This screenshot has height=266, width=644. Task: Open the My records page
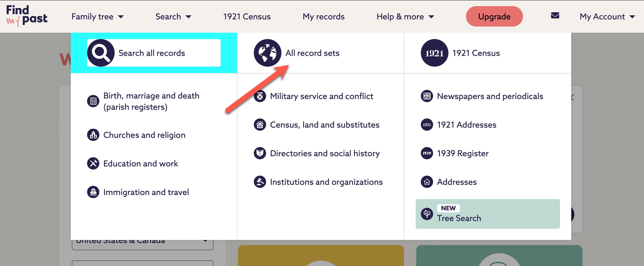(x=323, y=16)
